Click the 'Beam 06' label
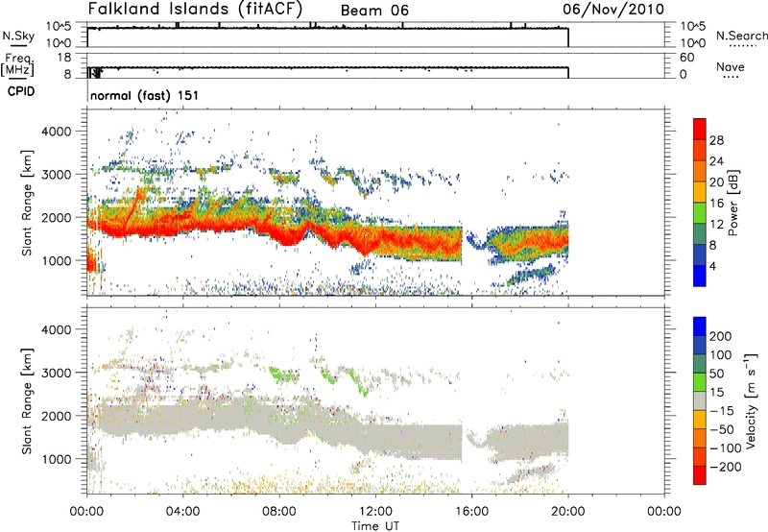768x532 pixels. pyautogui.click(x=374, y=11)
